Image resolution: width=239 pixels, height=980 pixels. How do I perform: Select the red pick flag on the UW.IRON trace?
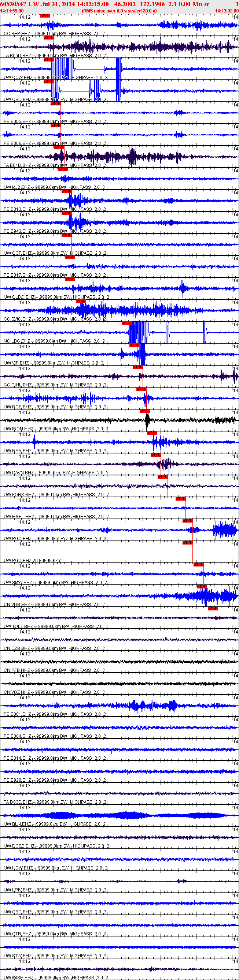pyautogui.click(x=144, y=411)
